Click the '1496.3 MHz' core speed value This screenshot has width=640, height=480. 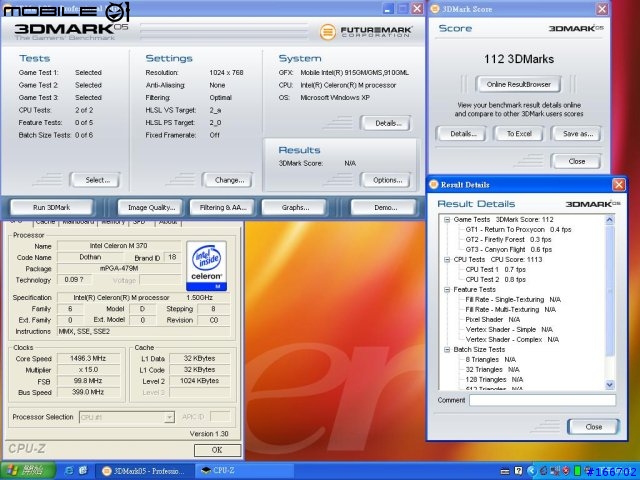click(x=88, y=359)
